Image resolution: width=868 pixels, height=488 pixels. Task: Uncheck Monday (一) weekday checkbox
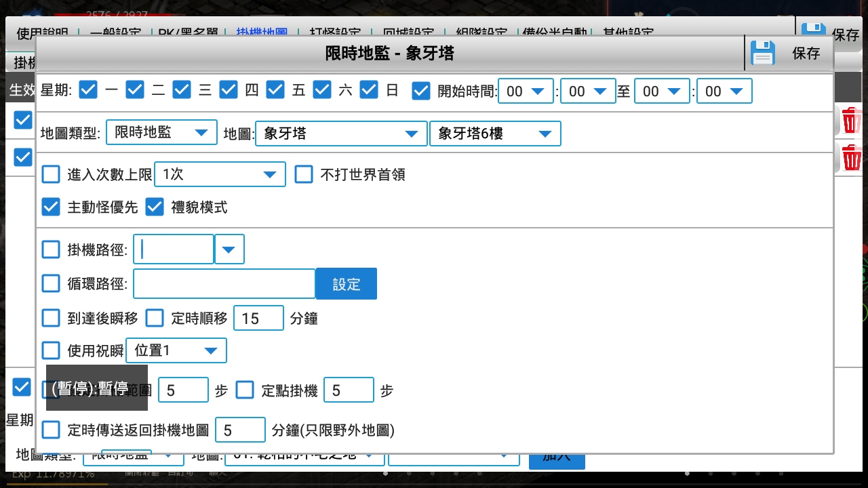click(x=88, y=89)
